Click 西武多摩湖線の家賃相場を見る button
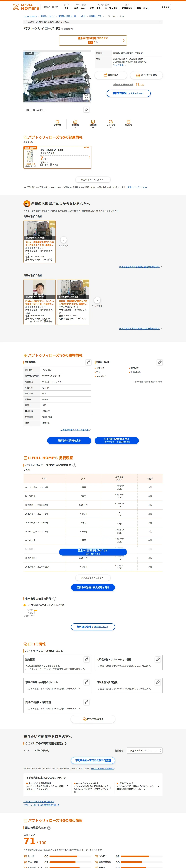 (x=93, y=587)
